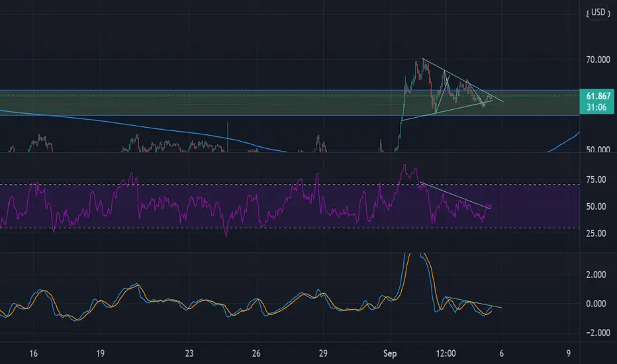Click the RSI 25.00 scale label
This screenshot has width=617, height=364.
click(x=596, y=234)
